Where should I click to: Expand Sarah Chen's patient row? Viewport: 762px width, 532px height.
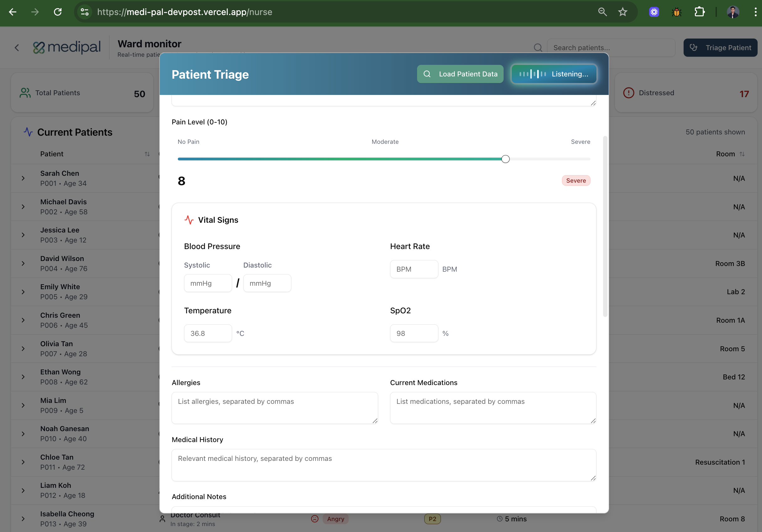23,178
